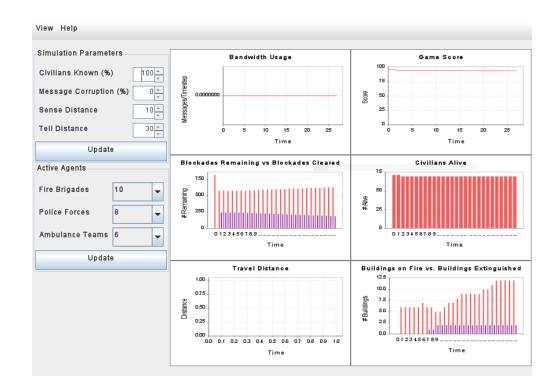
Task: Increase Tell Distance with up arrow
Action: (x=159, y=127)
